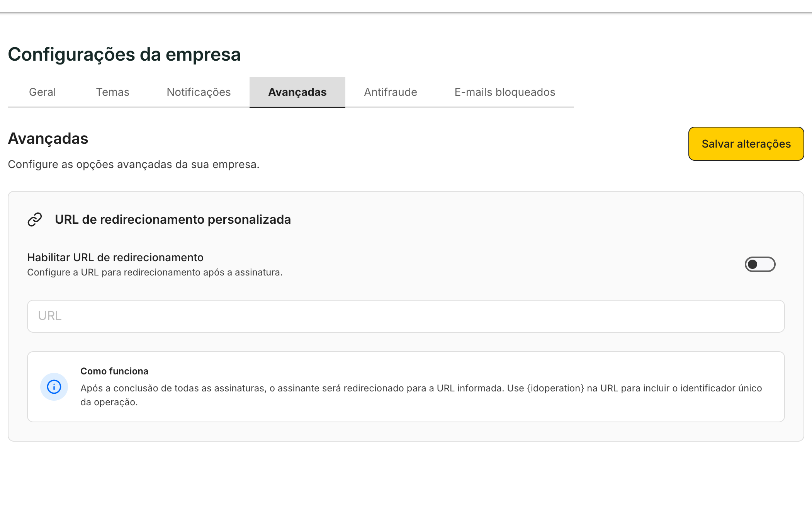Open the Notificações tab
812x505 pixels.
(199, 92)
